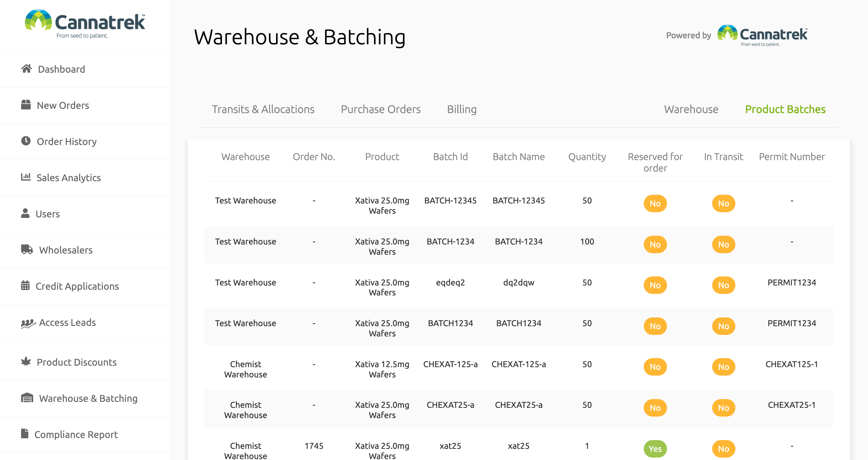The height and width of the screenshot is (460, 868).
Task: Click the Credit Applications calendar icon
Action: [x=25, y=285]
